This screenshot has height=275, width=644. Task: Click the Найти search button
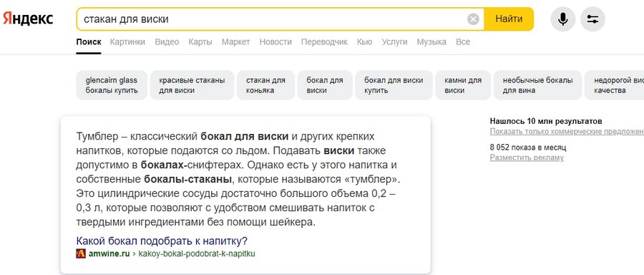(509, 19)
